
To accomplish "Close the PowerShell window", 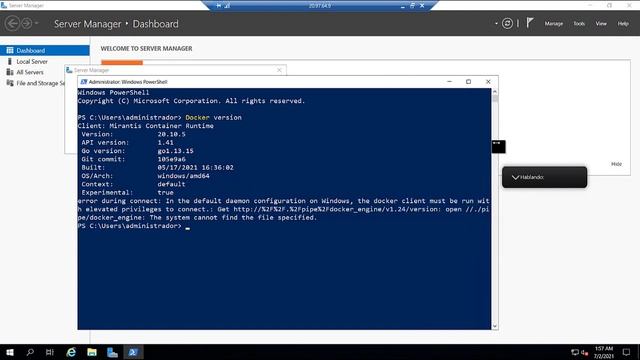I will (488, 82).
